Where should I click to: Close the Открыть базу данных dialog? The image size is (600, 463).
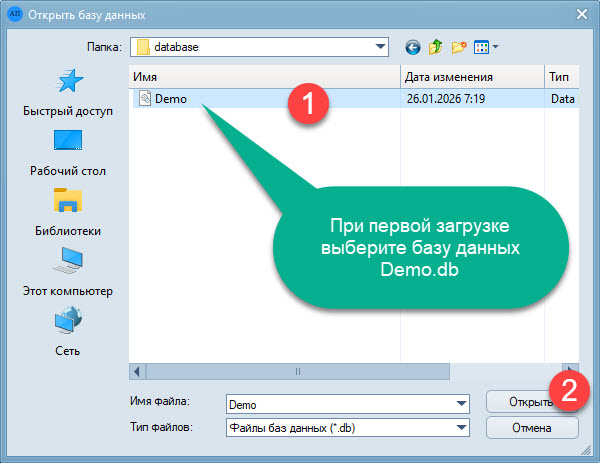tap(582, 15)
